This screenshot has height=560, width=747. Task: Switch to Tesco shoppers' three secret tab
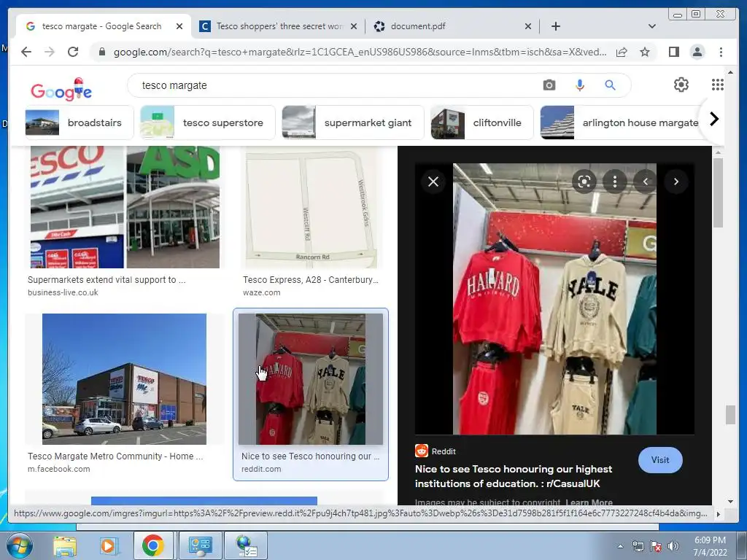click(279, 26)
